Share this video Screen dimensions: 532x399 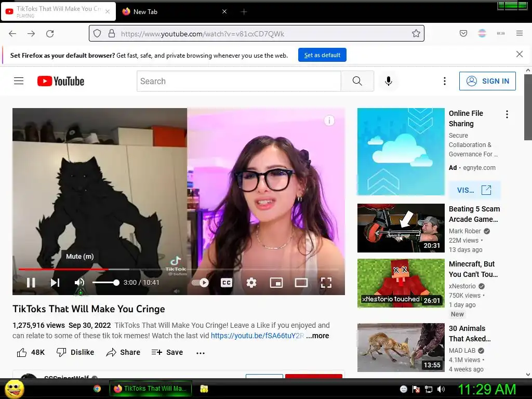pos(123,353)
